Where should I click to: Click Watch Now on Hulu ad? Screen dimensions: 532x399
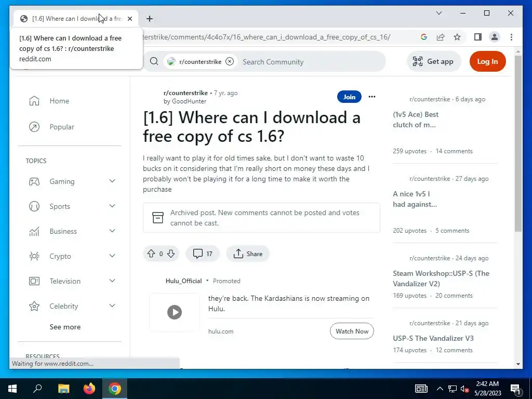coord(352,331)
